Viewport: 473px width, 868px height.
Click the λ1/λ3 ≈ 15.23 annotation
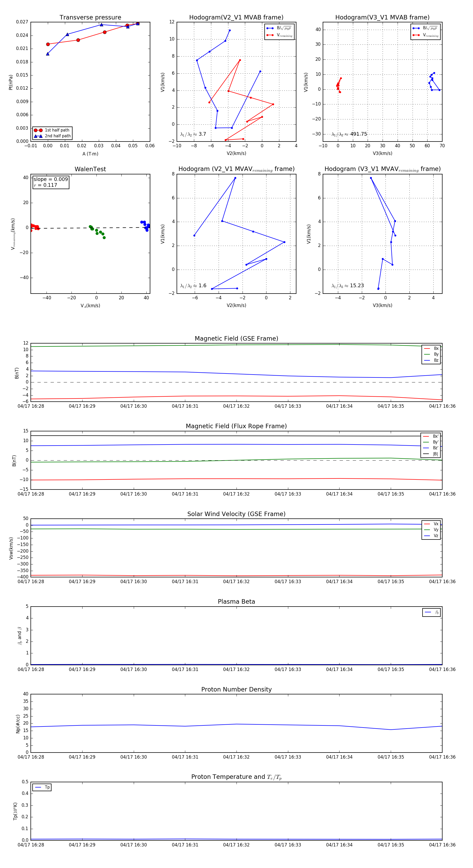coord(348,286)
